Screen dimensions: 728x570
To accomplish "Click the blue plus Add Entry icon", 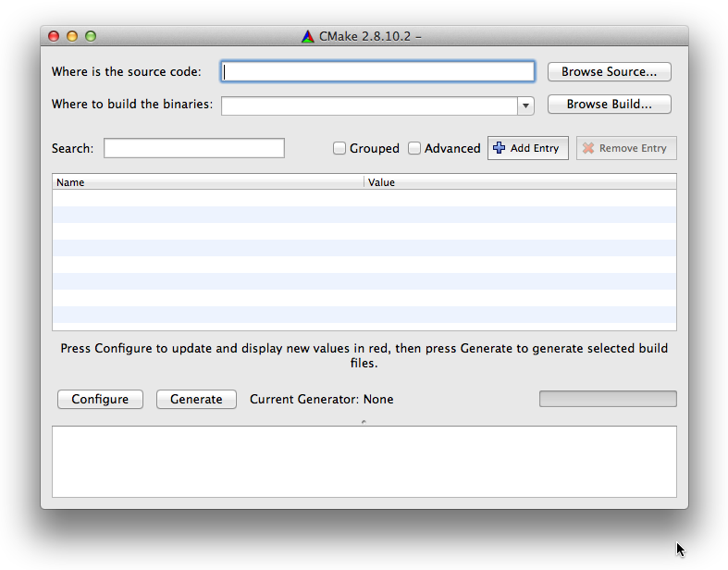I will [500, 148].
